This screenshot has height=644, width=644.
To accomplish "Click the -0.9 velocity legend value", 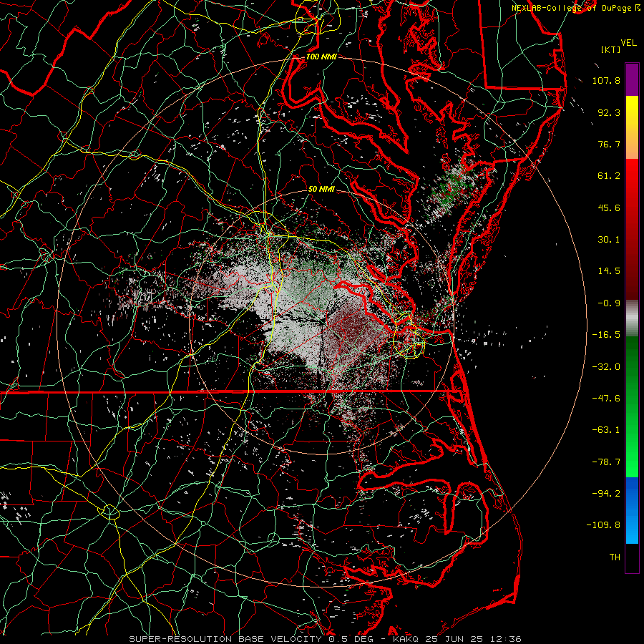I will click(609, 303).
